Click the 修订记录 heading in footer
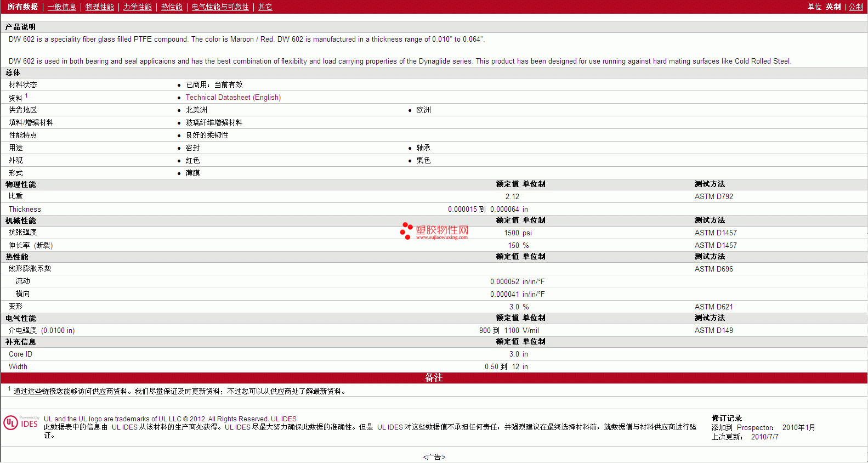Image resolution: width=868 pixels, height=463 pixels. click(727, 418)
